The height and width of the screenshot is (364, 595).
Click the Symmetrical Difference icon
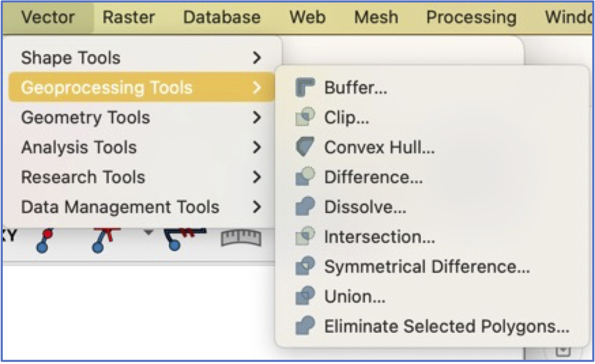(305, 266)
